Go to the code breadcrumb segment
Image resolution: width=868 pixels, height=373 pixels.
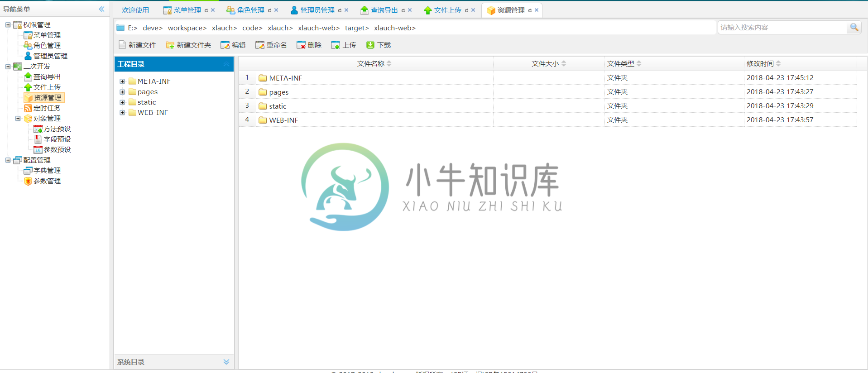pyautogui.click(x=252, y=28)
